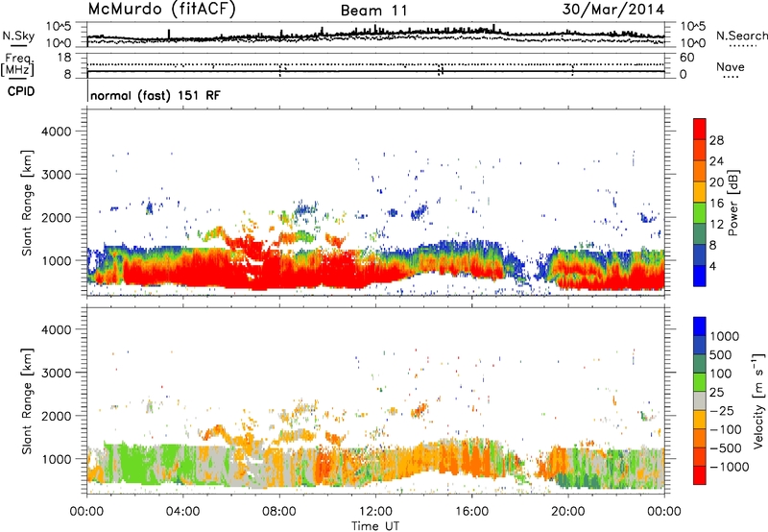Click the -25 tick on Velocity color bar
This screenshot has height=532, width=768.
click(x=722, y=411)
